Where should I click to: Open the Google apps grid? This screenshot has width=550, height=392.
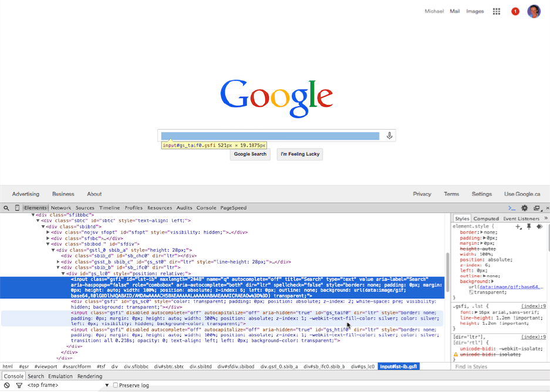click(x=497, y=11)
